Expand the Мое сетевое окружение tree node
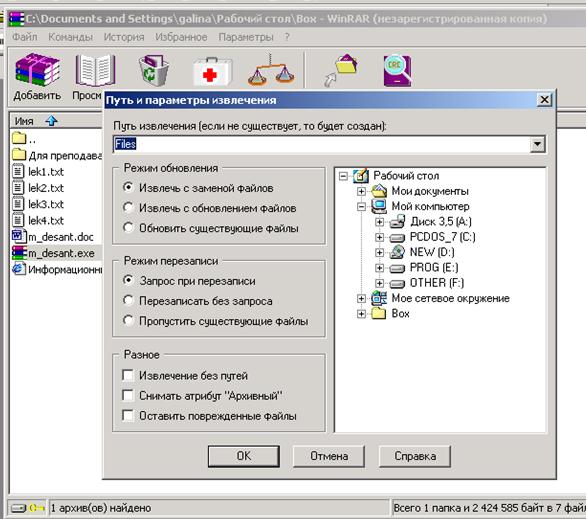This screenshot has height=519, width=586. click(361, 299)
